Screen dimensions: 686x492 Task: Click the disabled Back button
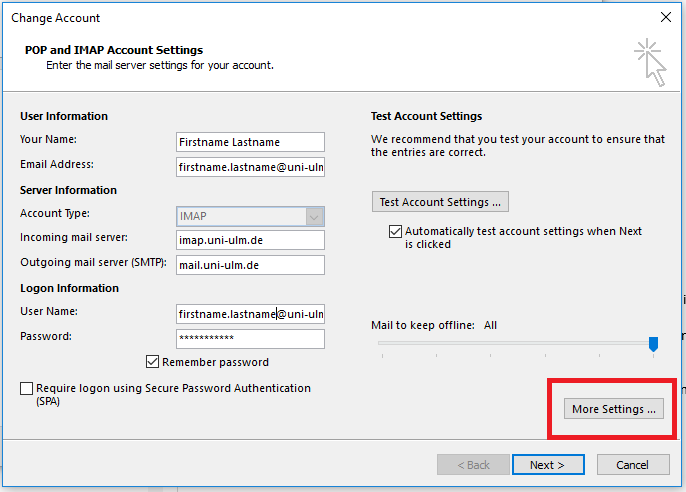coord(473,464)
